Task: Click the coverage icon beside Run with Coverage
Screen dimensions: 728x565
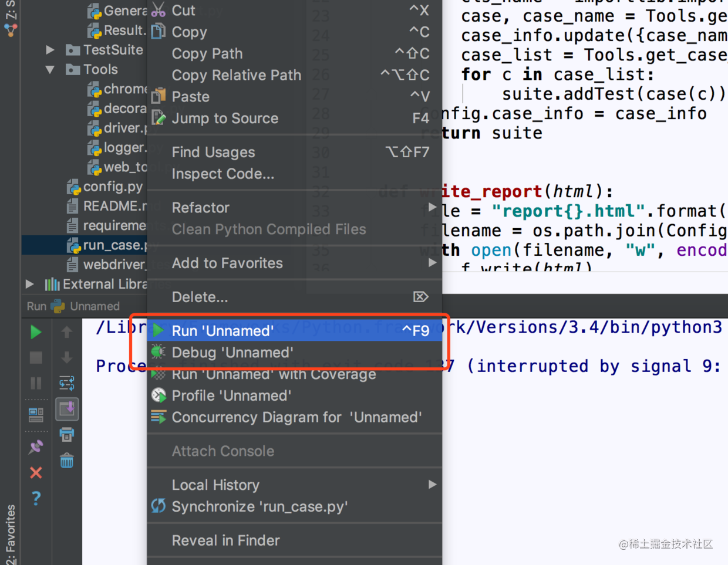Action: (159, 374)
